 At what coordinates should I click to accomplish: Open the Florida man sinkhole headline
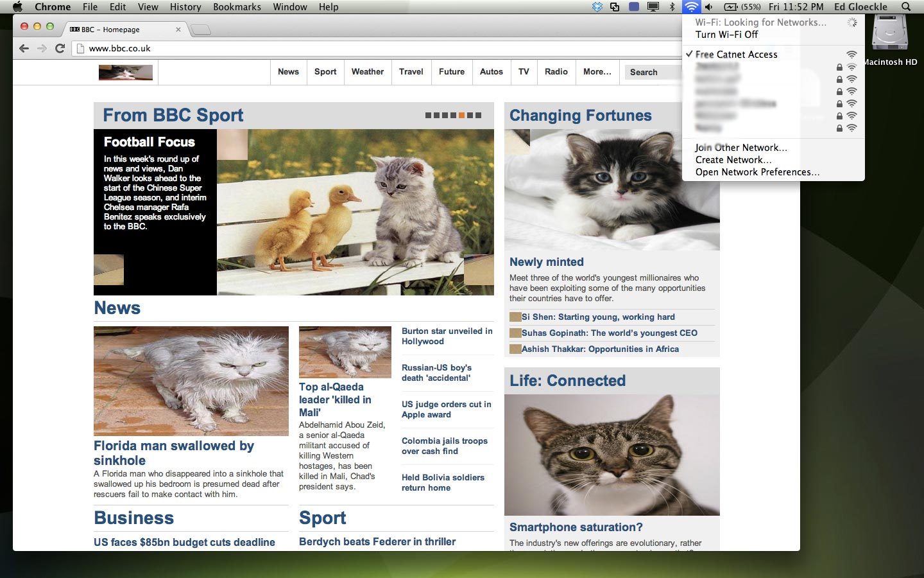click(174, 453)
